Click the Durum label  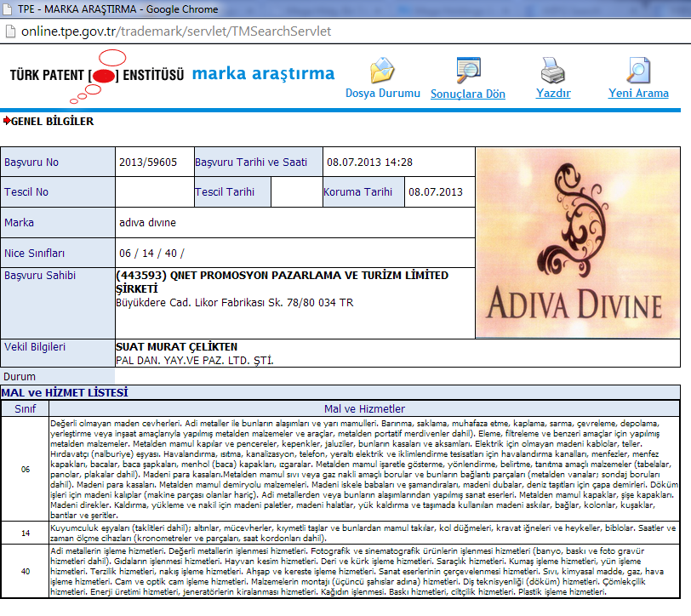tap(20, 377)
